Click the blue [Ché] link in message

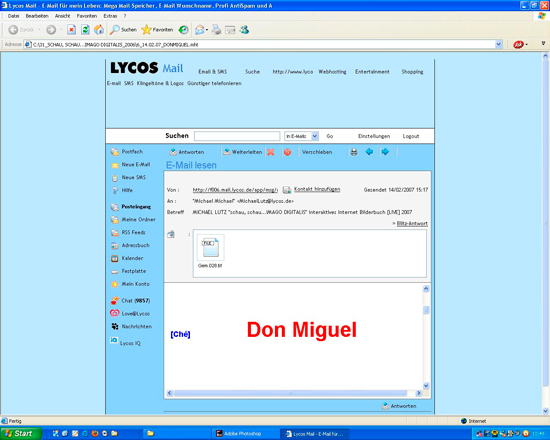[180, 334]
